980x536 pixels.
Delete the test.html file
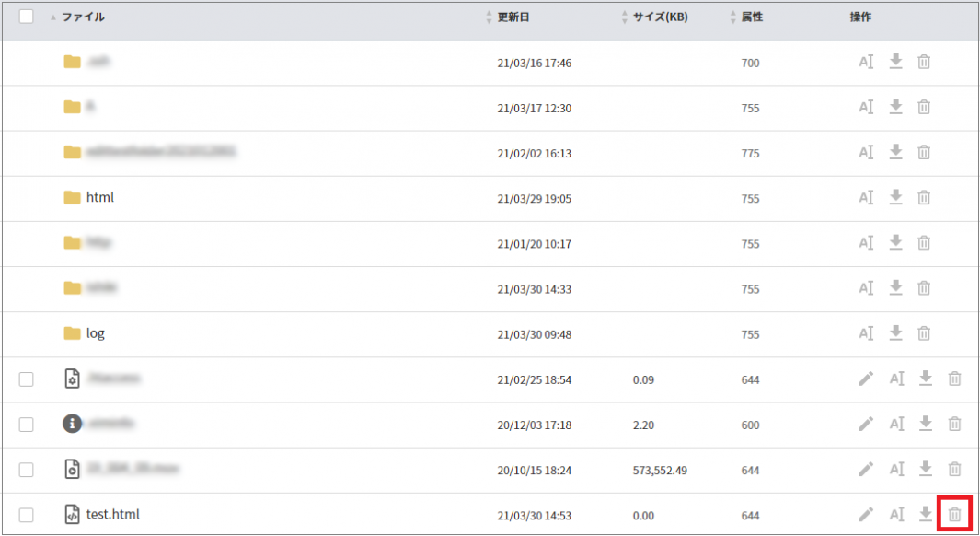[x=955, y=514]
